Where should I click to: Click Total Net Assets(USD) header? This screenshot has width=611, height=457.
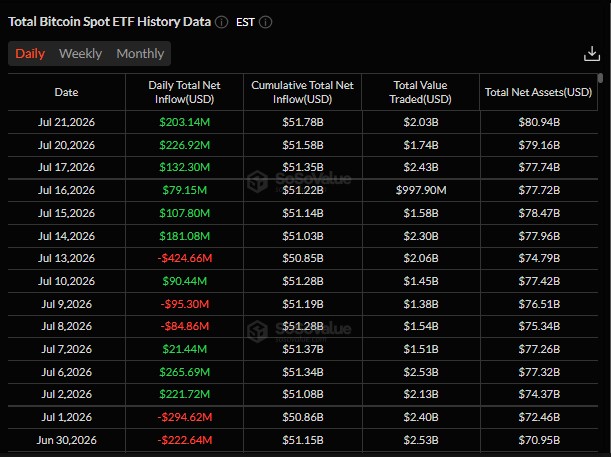tap(539, 92)
